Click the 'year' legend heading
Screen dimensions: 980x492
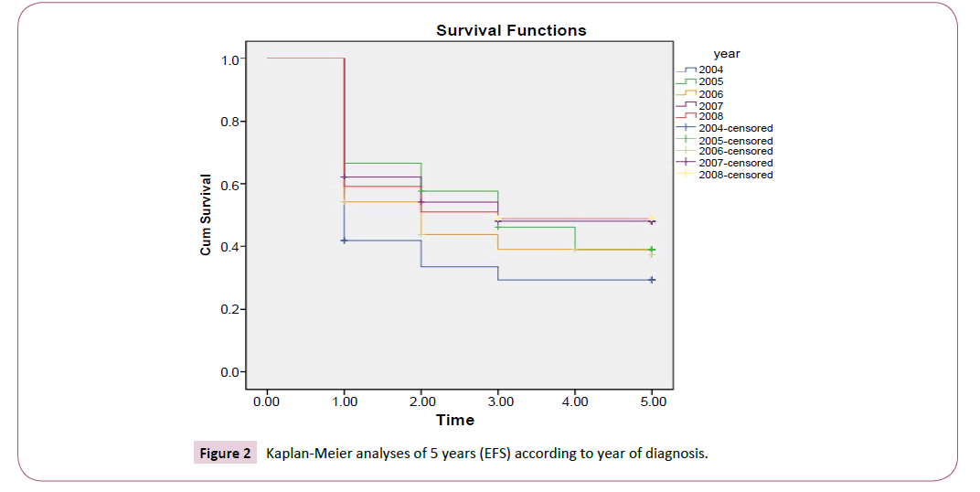pos(727,54)
